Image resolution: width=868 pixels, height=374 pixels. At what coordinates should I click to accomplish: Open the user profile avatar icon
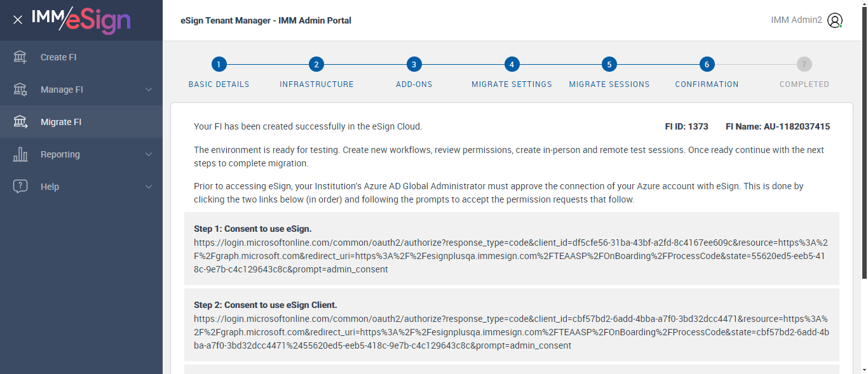[x=835, y=20]
